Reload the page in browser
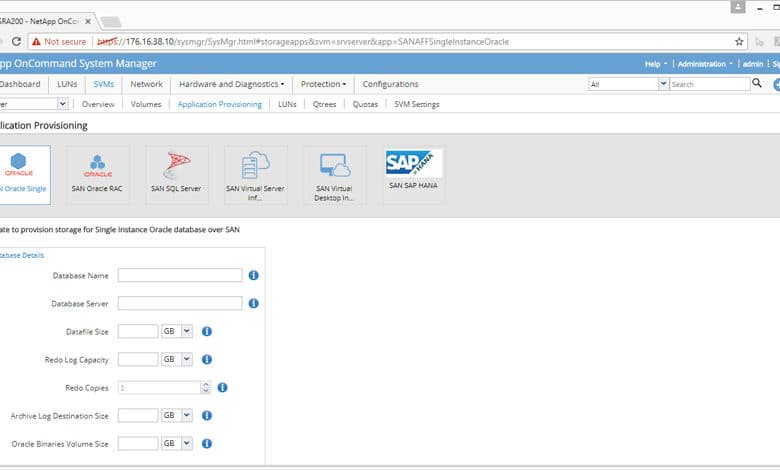The width and height of the screenshot is (780, 470). click(x=16, y=41)
